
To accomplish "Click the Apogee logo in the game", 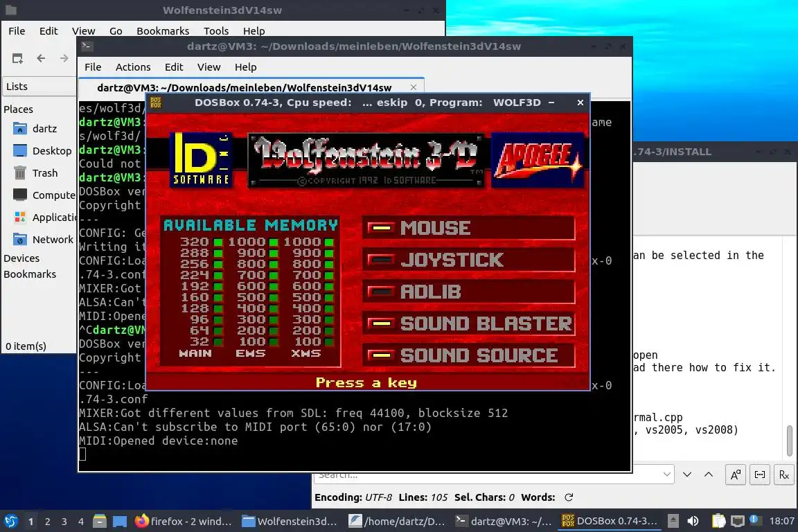I will tap(538, 160).
